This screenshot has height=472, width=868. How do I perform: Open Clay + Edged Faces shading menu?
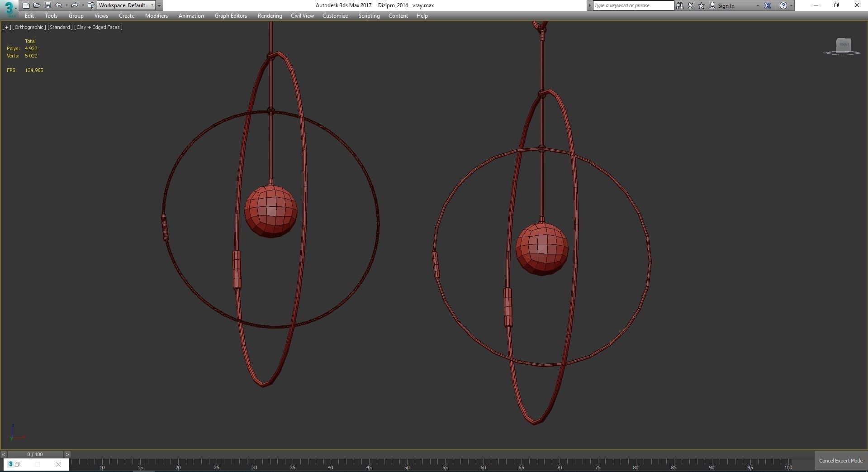click(x=98, y=27)
